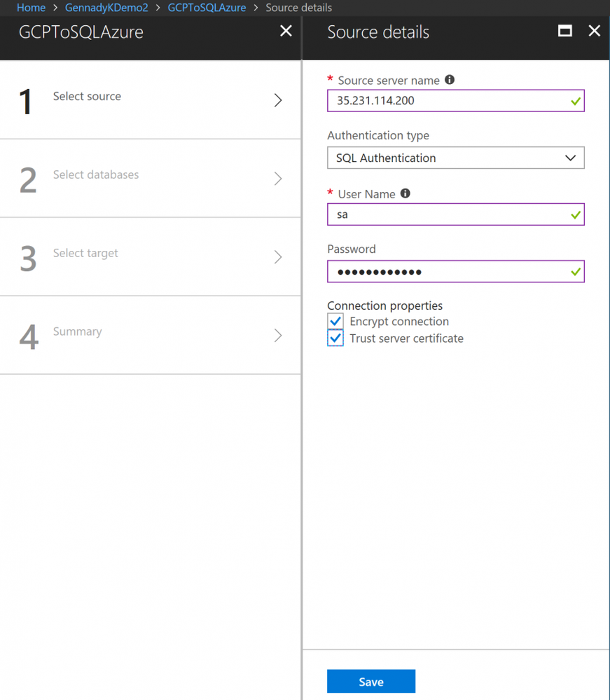The image size is (610, 700).
Task: Navigate to Home in the breadcrumb
Action: tap(31, 8)
